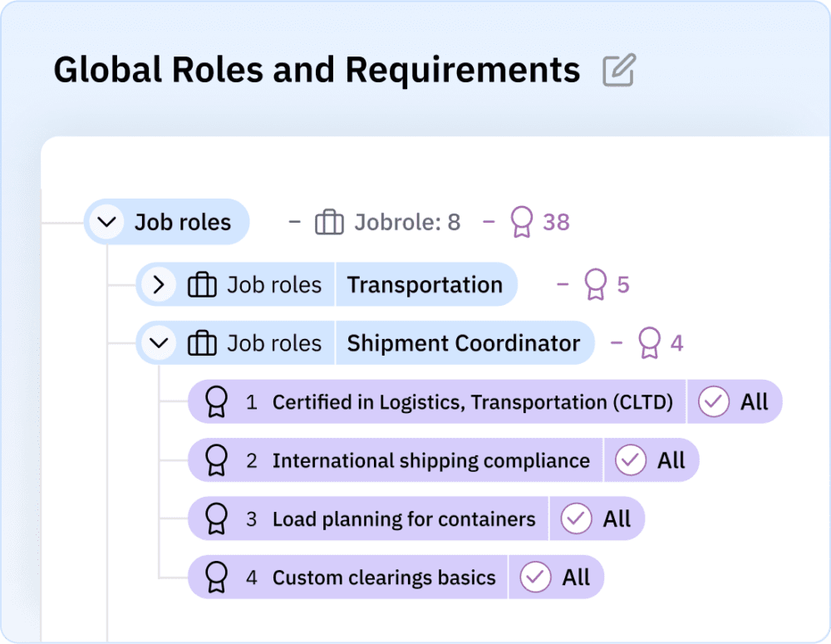
Task: Collapse the Shipment Coordinator job role
Action: click(159, 342)
